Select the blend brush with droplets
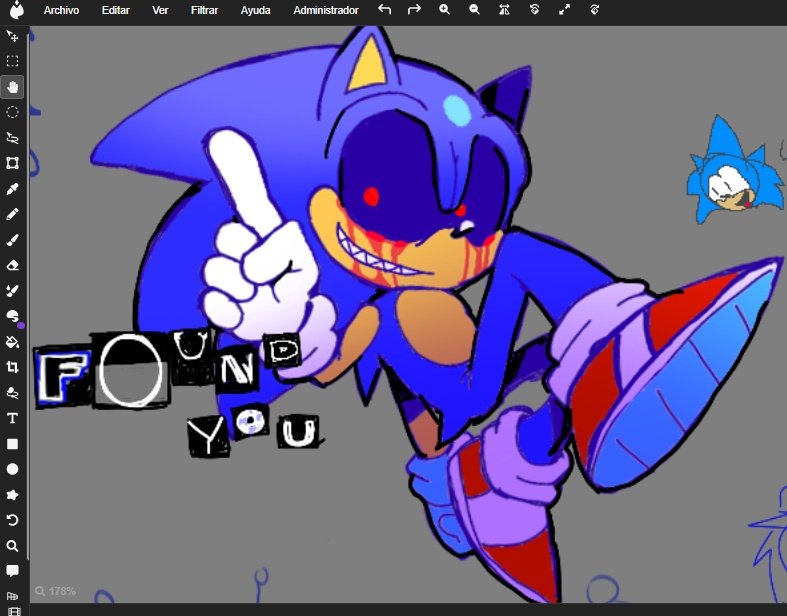The height and width of the screenshot is (616, 787). coord(13,291)
